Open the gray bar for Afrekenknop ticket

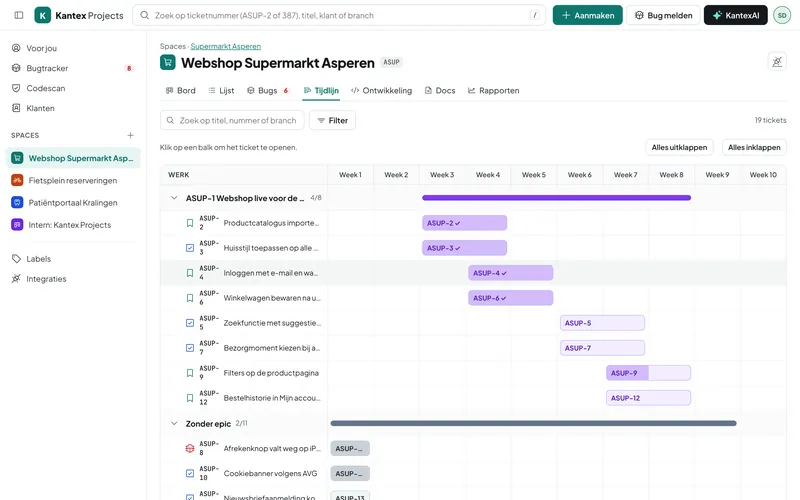[350, 448]
